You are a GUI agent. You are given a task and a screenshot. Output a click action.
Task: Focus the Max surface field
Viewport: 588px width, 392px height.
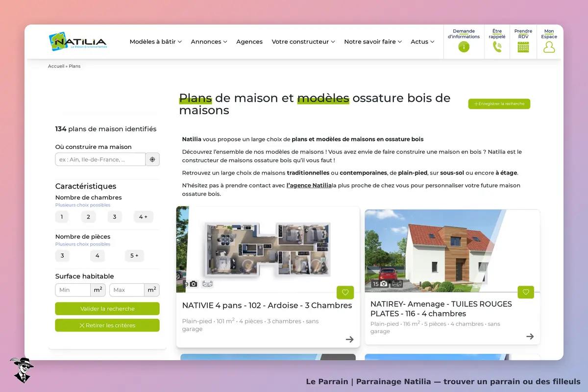[x=127, y=290]
